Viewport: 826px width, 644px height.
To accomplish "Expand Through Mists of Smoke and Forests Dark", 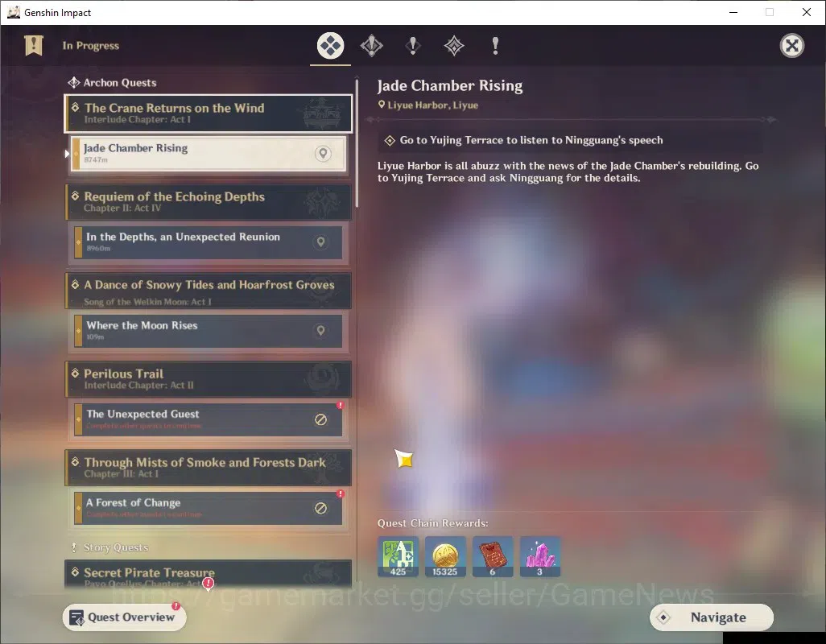I will 209,468.
